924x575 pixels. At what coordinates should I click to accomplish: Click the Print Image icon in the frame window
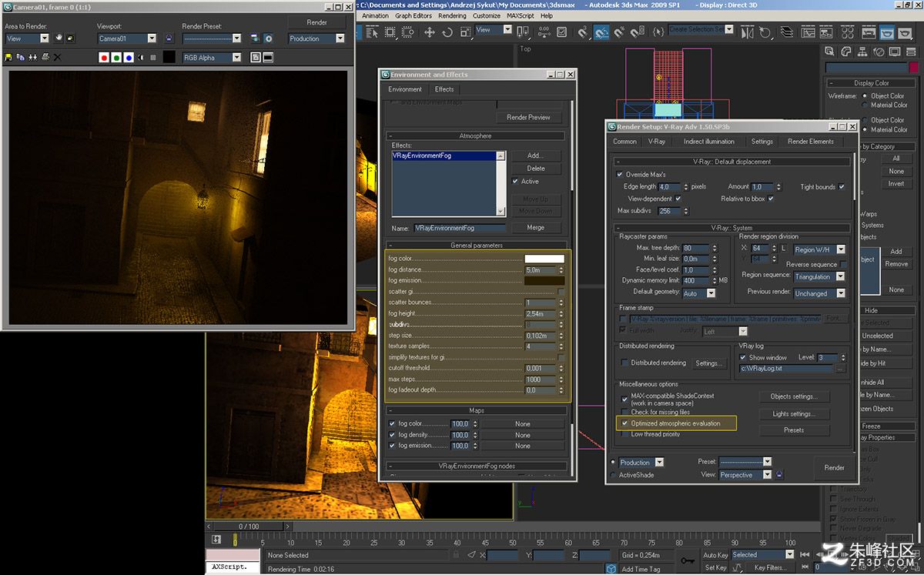(x=45, y=57)
